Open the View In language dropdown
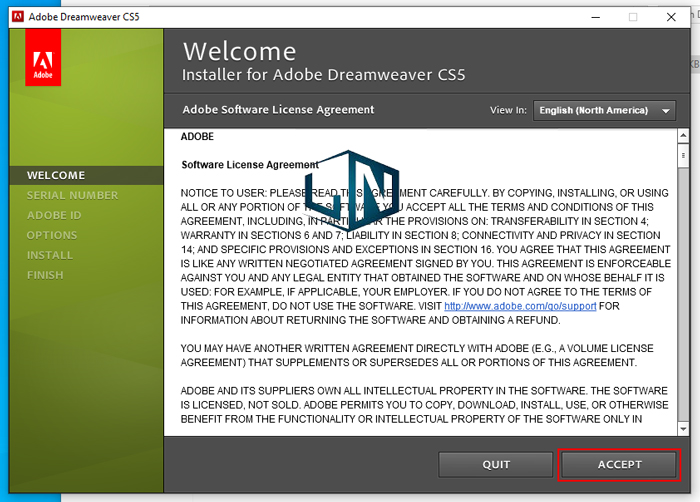Screen dimensions: 700x502 [604, 110]
